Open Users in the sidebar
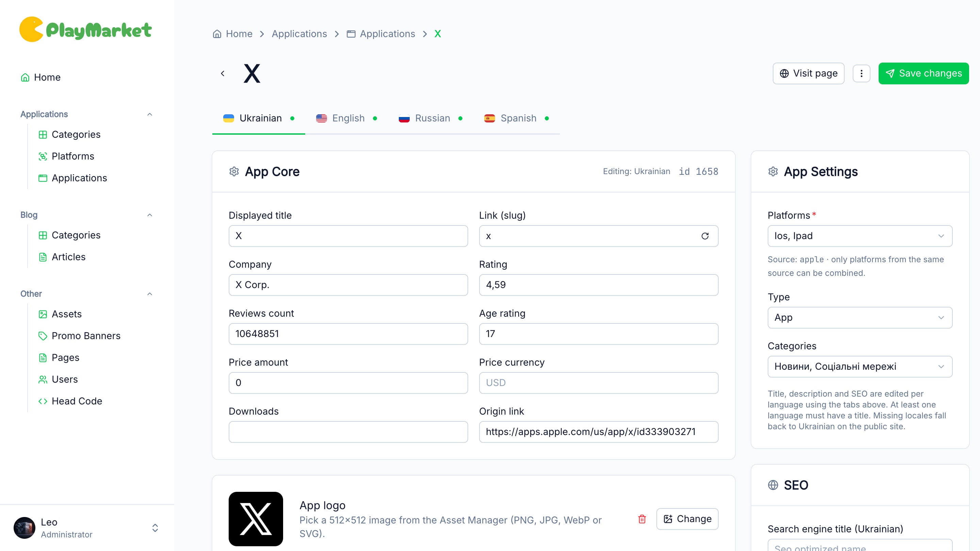This screenshot has width=980, height=551. pos(58,380)
